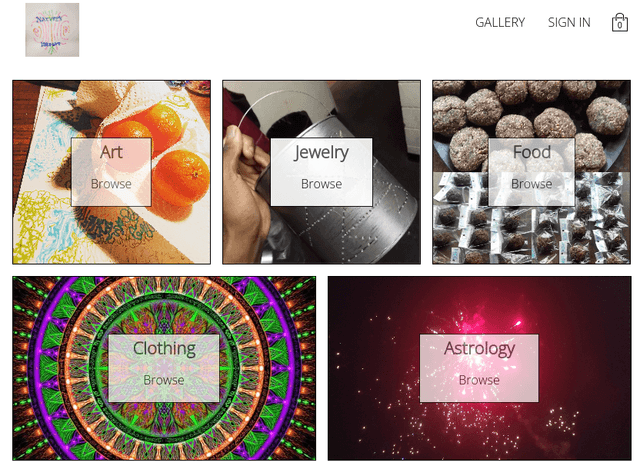Open the GALLERY menu item
The width and height of the screenshot is (640, 462).
point(500,22)
